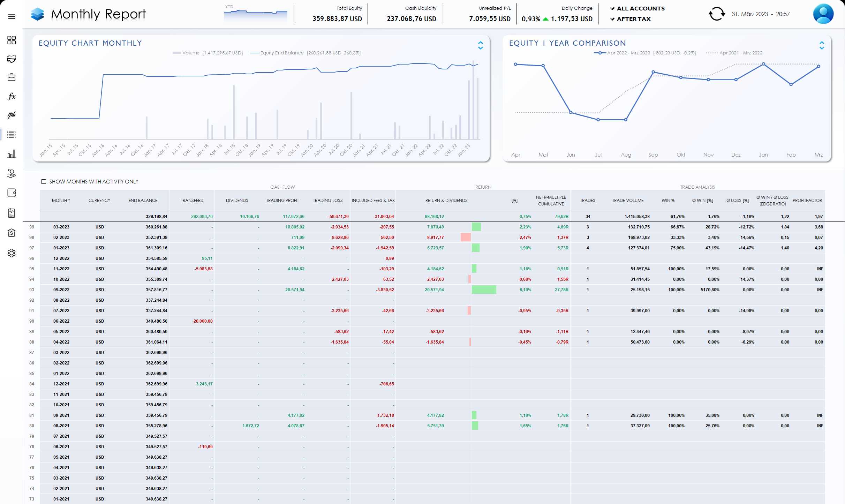Open the hand holding coins icon
The height and width of the screenshot is (504, 845).
coord(12,173)
